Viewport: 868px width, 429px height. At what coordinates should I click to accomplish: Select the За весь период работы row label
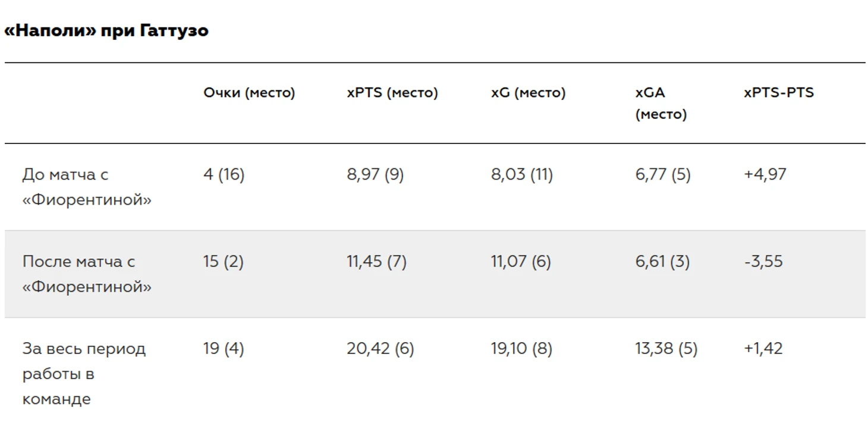[84, 373]
